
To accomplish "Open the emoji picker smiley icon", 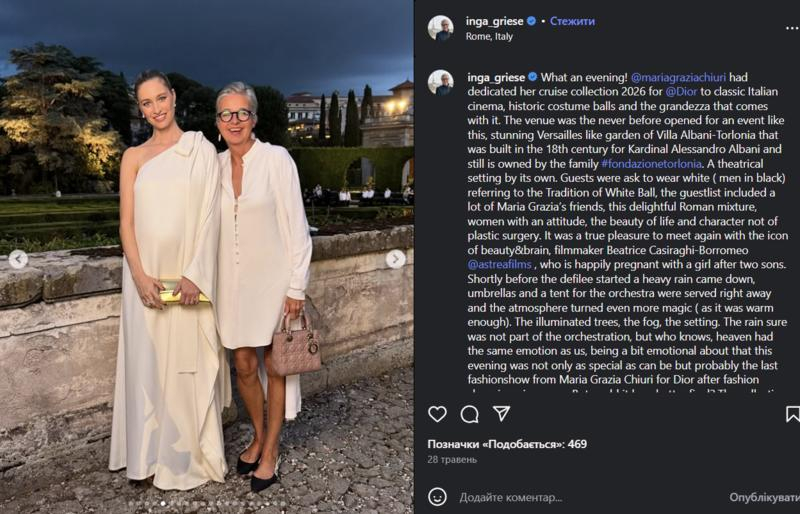I will 437,497.
